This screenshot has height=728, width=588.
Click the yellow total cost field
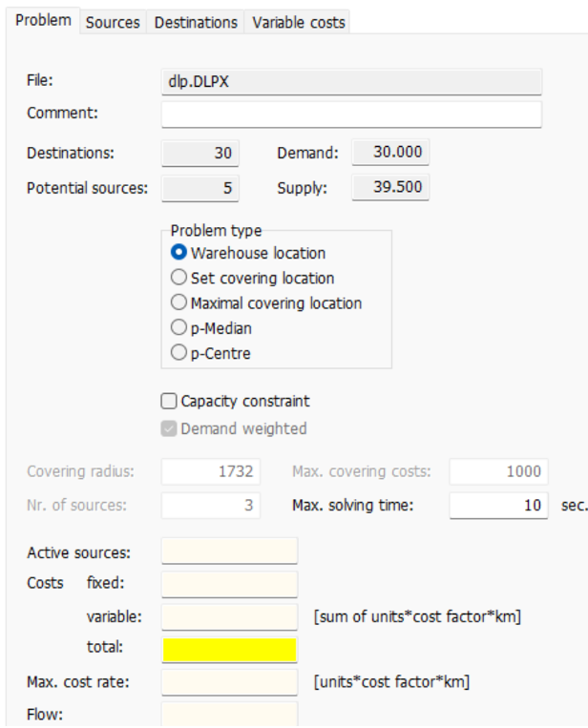pos(230,650)
